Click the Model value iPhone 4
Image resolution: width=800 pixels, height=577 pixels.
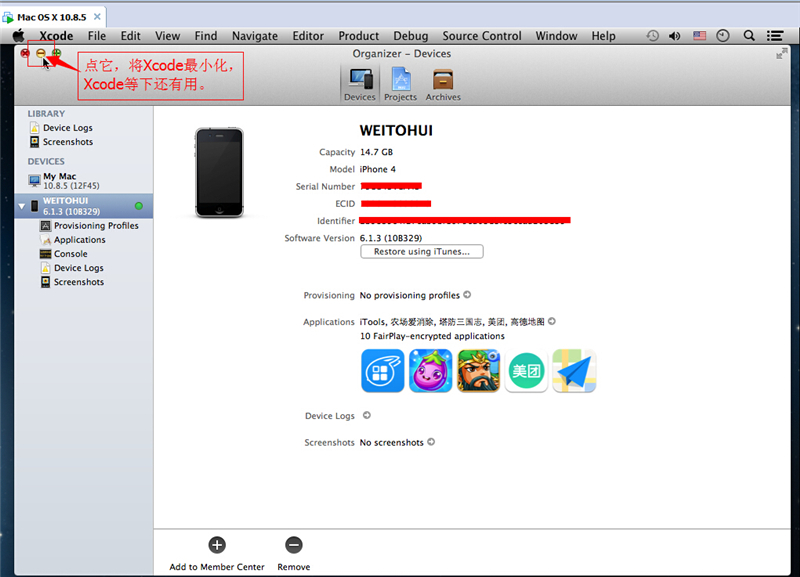click(378, 169)
